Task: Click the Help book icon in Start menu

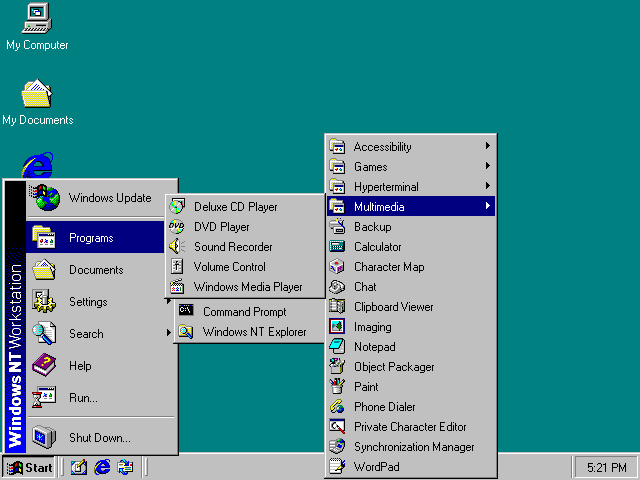Action: (x=44, y=365)
